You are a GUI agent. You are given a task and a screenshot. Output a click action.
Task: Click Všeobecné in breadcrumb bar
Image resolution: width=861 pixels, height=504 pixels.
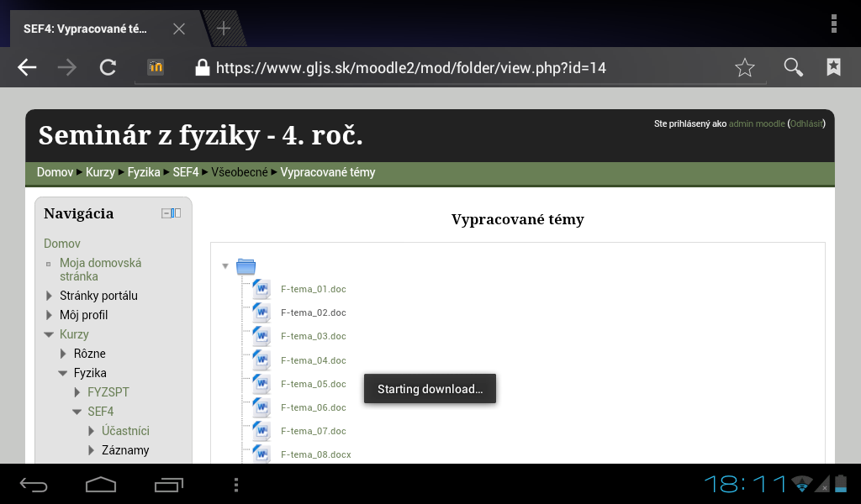click(x=240, y=172)
